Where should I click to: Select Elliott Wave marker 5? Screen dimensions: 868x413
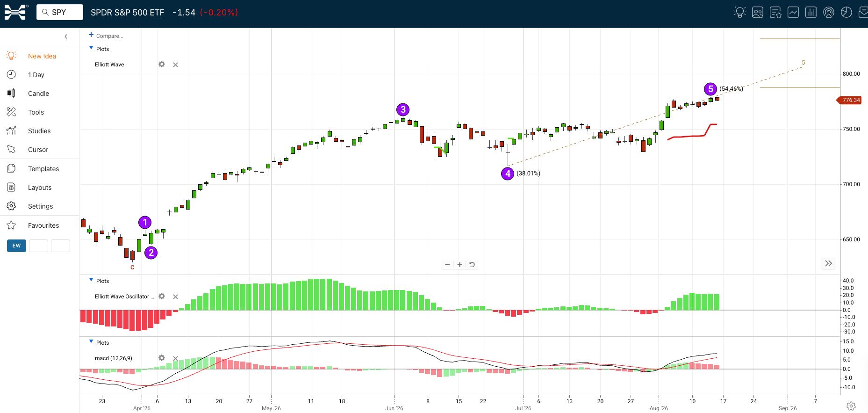(x=710, y=89)
